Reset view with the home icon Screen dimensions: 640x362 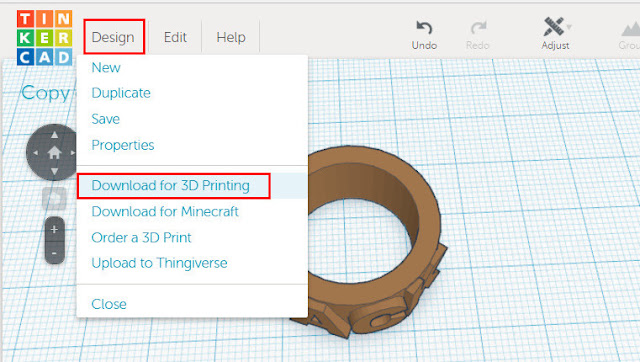[x=54, y=153]
